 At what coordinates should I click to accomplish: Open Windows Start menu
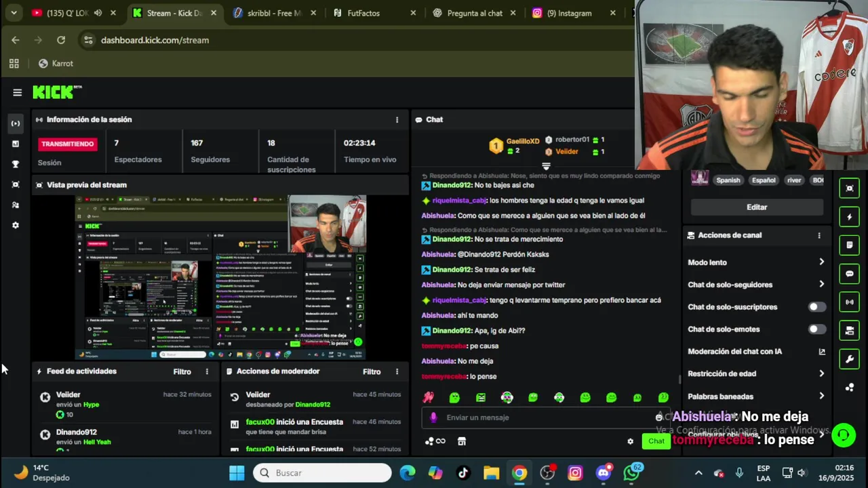[x=237, y=472]
